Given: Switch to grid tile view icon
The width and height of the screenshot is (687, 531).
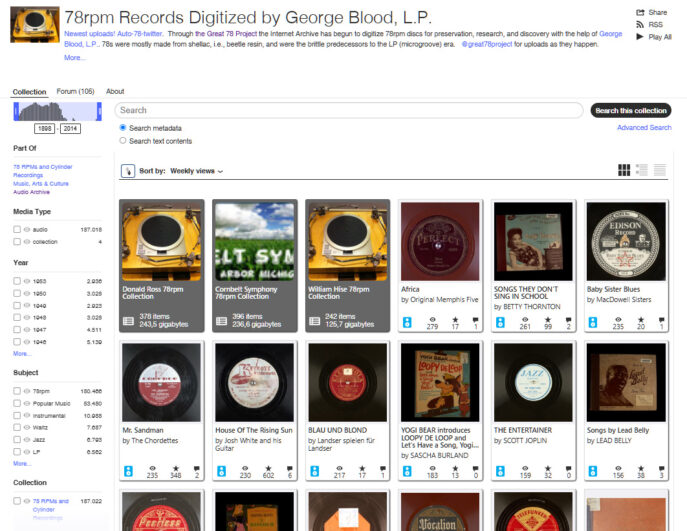Looking at the screenshot, I should 624,170.
